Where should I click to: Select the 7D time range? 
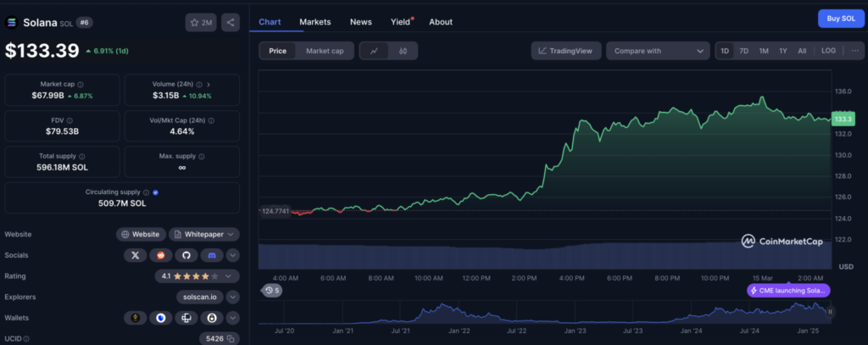tap(743, 51)
